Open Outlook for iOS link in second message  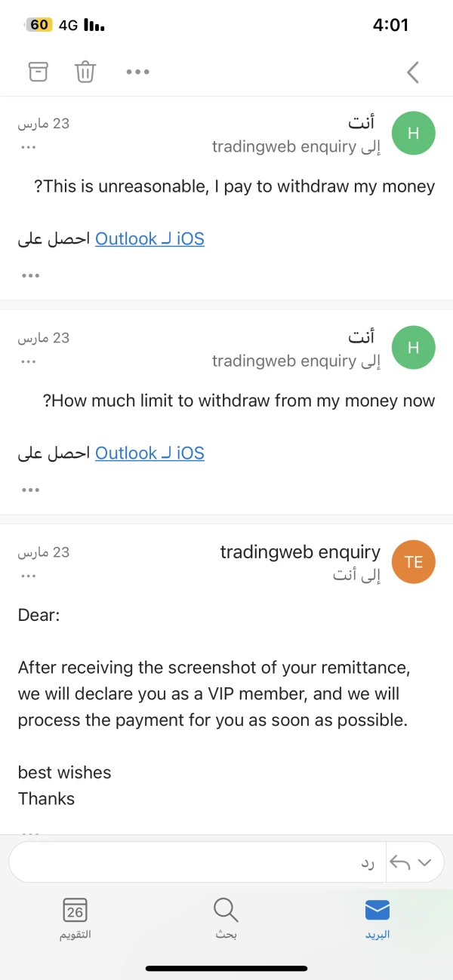149,453
